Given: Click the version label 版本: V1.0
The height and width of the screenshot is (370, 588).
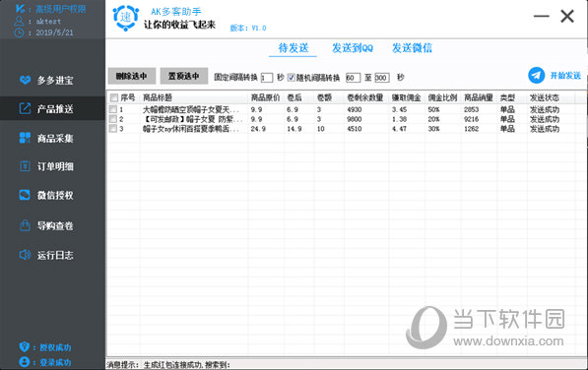Looking at the screenshot, I should click(x=248, y=29).
